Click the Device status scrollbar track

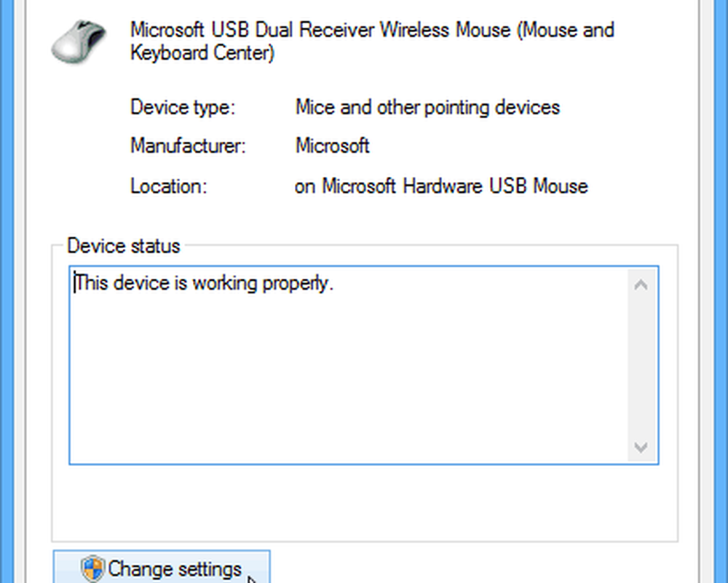tap(641, 364)
